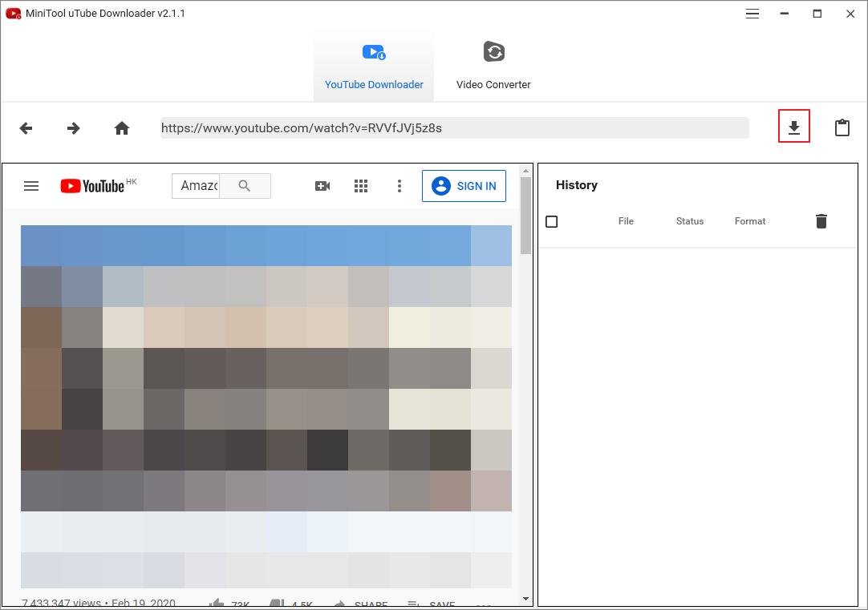The width and height of the screenshot is (868, 610).
Task: Open the create video camera icon
Action: click(x=322, y=186)
